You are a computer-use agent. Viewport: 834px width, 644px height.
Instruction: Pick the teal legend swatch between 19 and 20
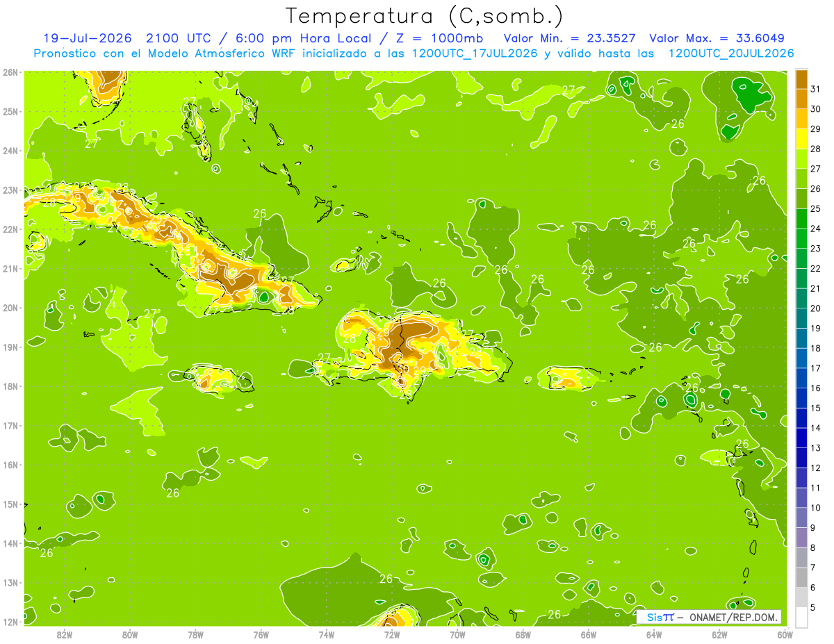pyautogui.click(x=801, y=319)
